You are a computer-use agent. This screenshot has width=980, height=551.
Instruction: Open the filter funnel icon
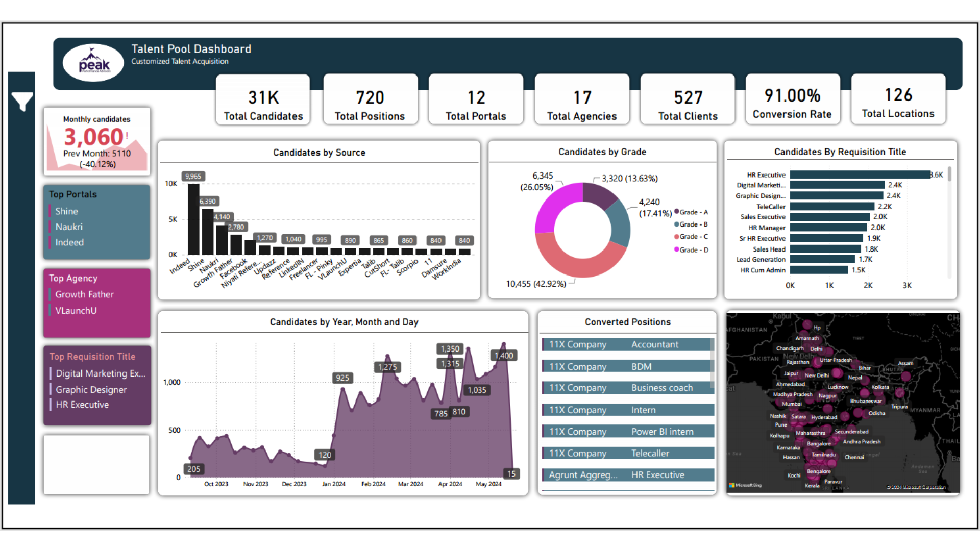point(22,102)
